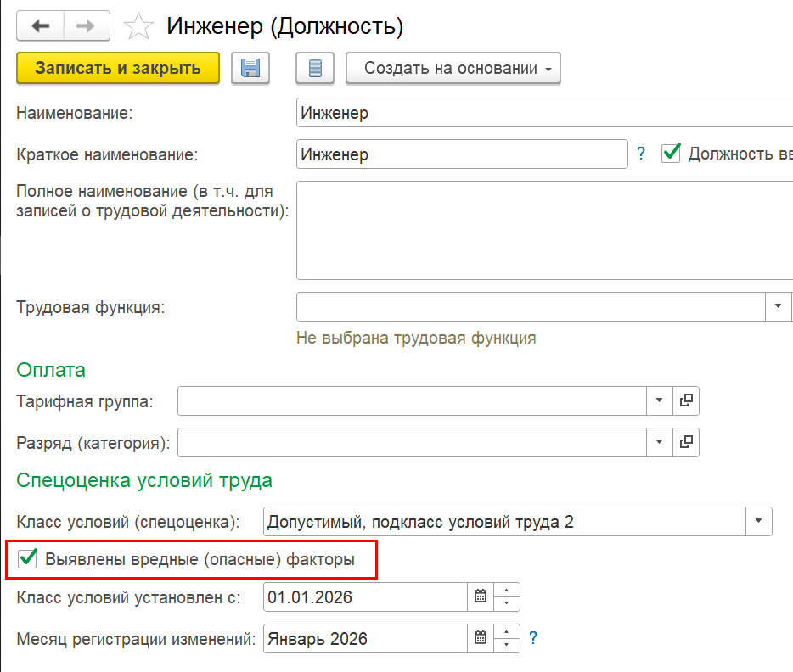Click help question mark near Месяц регистрации
Image resolution: width=793 pixels, height=672 pixels.
coord(533,637)
